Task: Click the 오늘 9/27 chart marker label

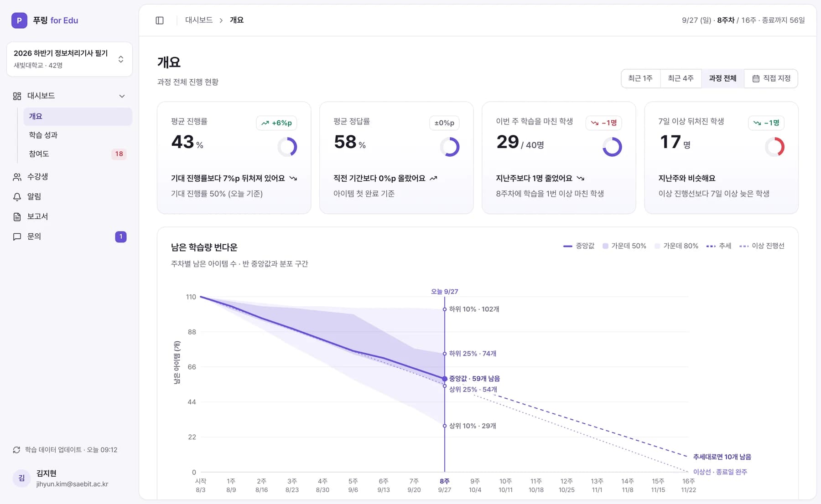Action: (x=444, y=292)
